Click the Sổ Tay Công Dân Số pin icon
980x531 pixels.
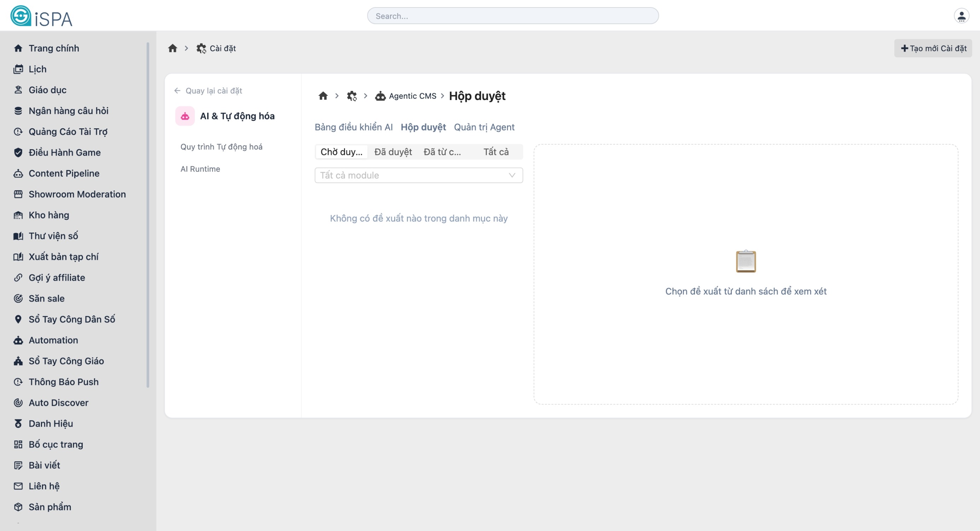18,320
